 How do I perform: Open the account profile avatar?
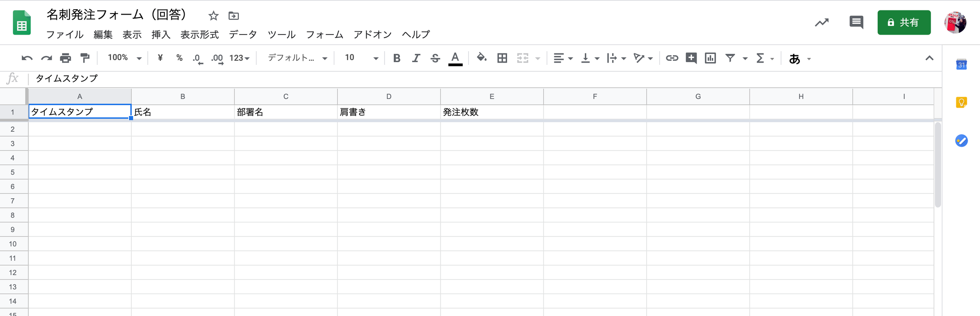tap(955, 22)
